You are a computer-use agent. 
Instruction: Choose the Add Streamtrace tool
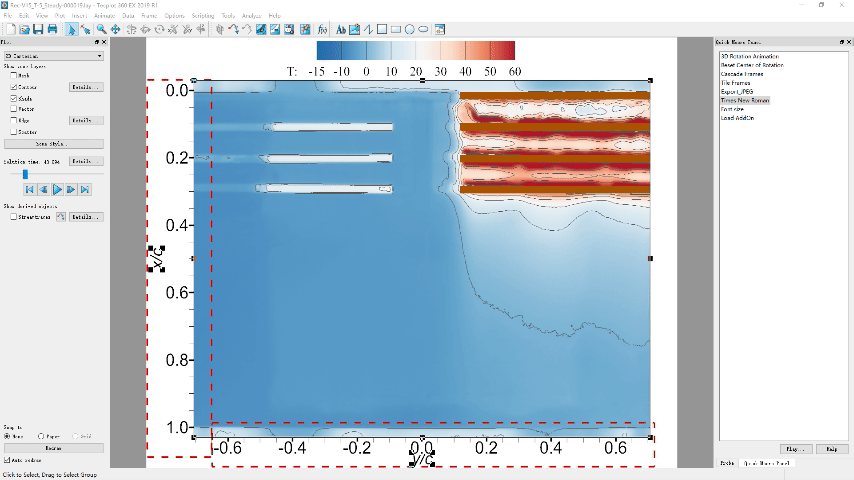234,29
